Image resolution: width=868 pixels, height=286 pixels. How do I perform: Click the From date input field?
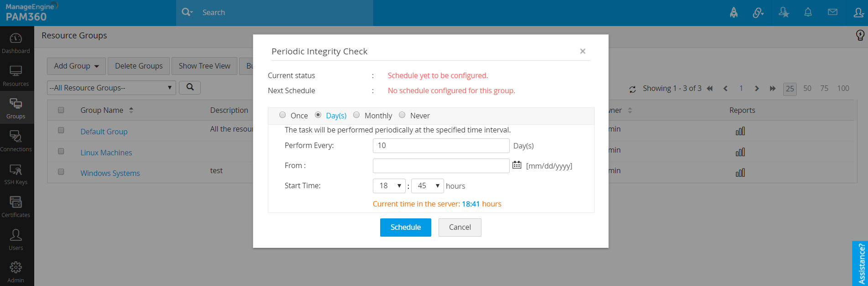pos(441,166)
